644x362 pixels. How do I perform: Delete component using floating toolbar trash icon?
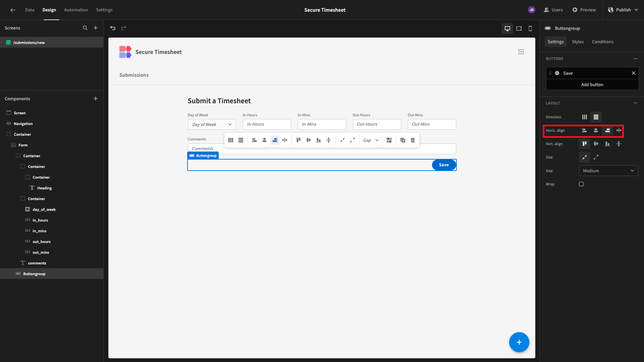tap(413, 140)
